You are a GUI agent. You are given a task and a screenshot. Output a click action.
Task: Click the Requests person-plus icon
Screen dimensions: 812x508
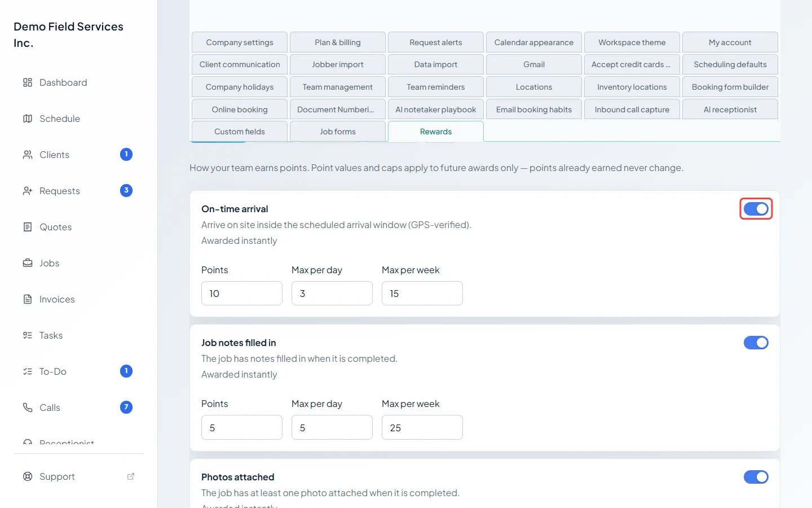click(x=28, y=191)
